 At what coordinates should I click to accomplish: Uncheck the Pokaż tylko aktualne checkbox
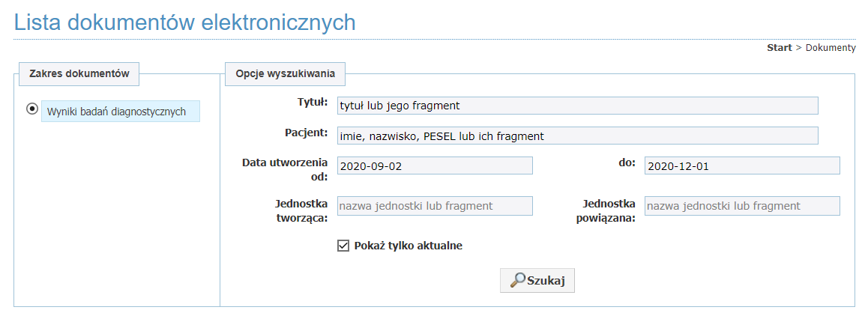click(x=343, y=246)
